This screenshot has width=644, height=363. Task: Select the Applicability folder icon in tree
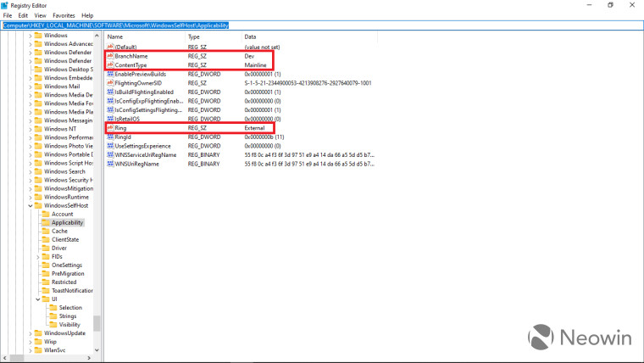[46, 222]
